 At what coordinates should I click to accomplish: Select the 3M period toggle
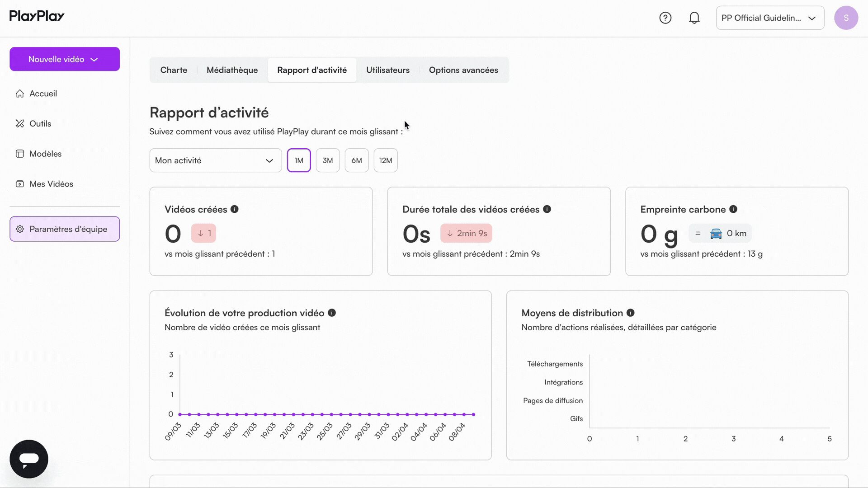(x=328, y=160)
